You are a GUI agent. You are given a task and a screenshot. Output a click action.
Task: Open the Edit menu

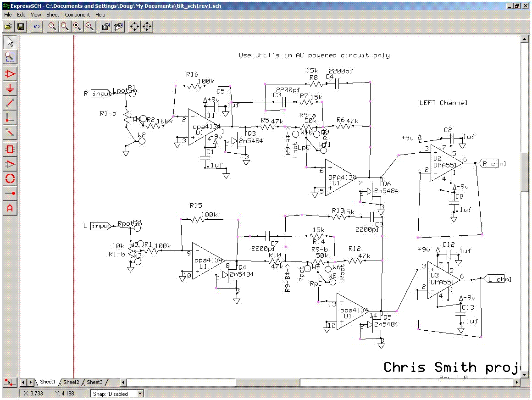pyautogui.click(x=21, y=15)
